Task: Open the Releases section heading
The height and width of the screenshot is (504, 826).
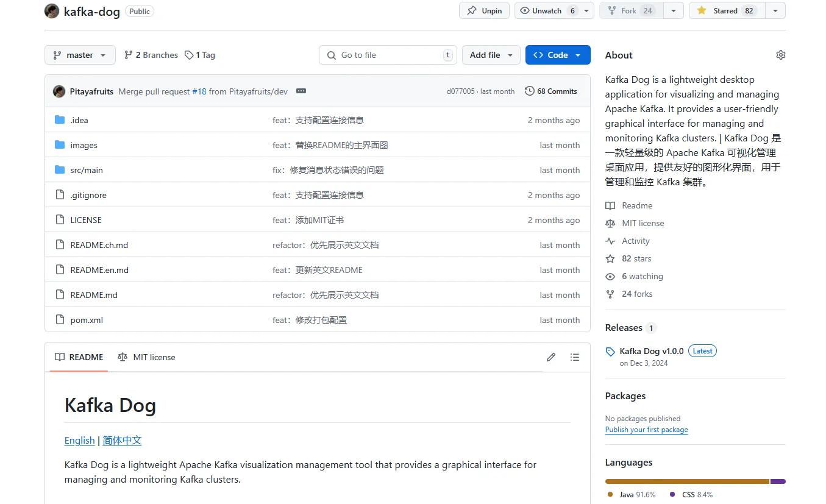Action: pyautogui.click(x=624, y=328)
